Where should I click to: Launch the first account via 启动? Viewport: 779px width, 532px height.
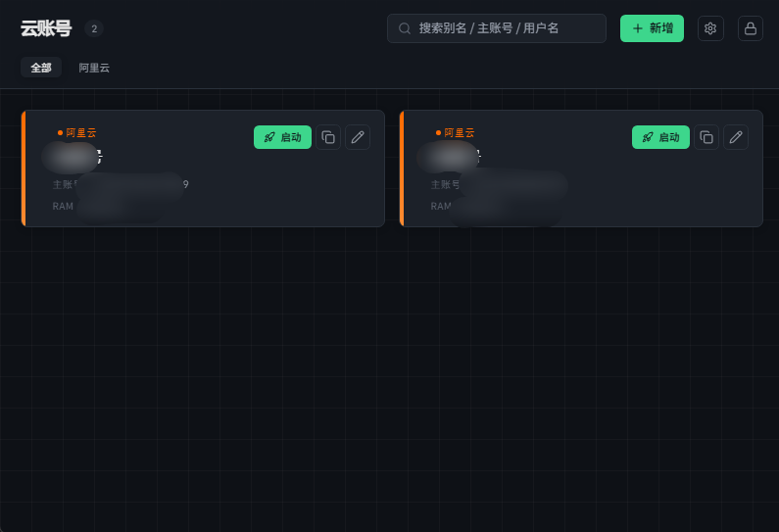pyautogui.click(x=282, y=137)
